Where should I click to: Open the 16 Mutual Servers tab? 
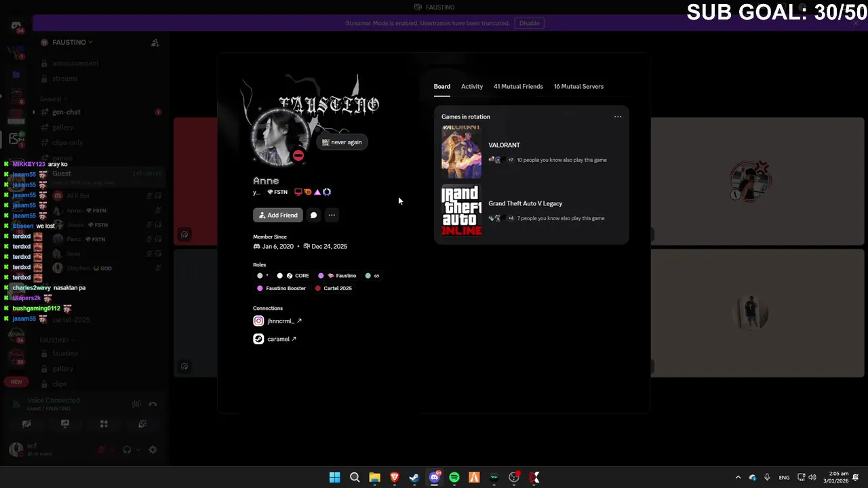578,87
